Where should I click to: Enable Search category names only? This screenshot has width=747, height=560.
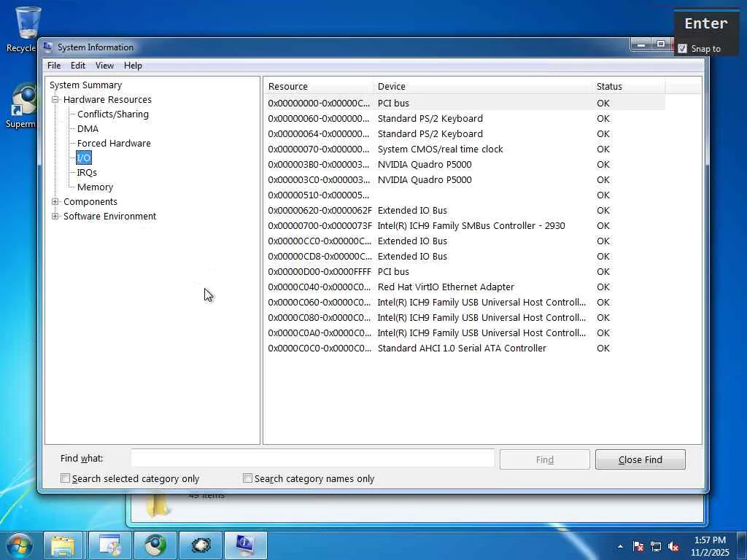point(247,478)
